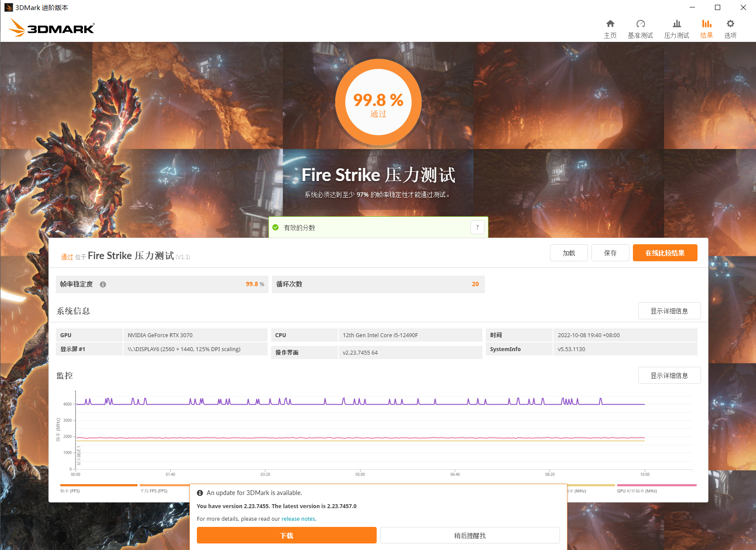
Task: Close the 3DMark window
Action: click(743, 7)
